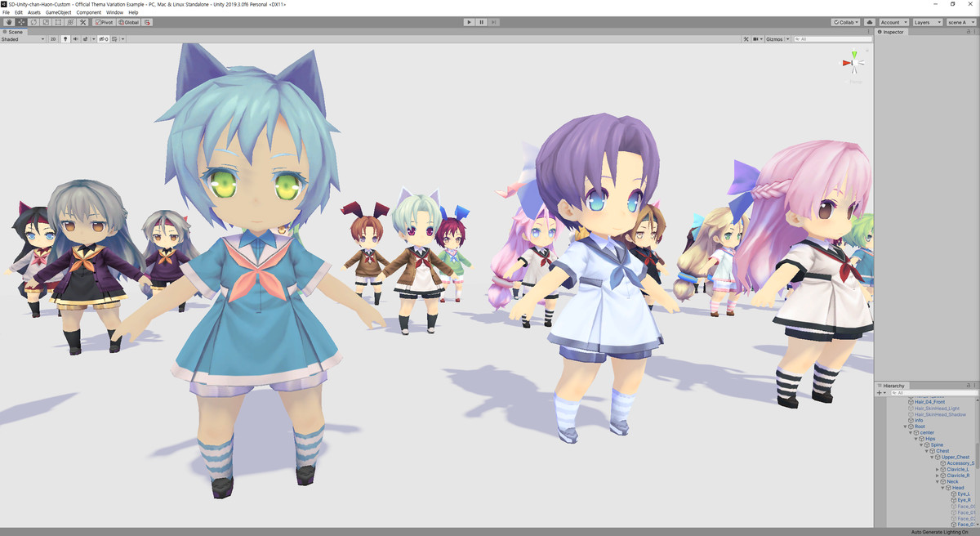The image size is (980, 536).
Task: Open Inspector options menu
Action: [x=975, y=32]
